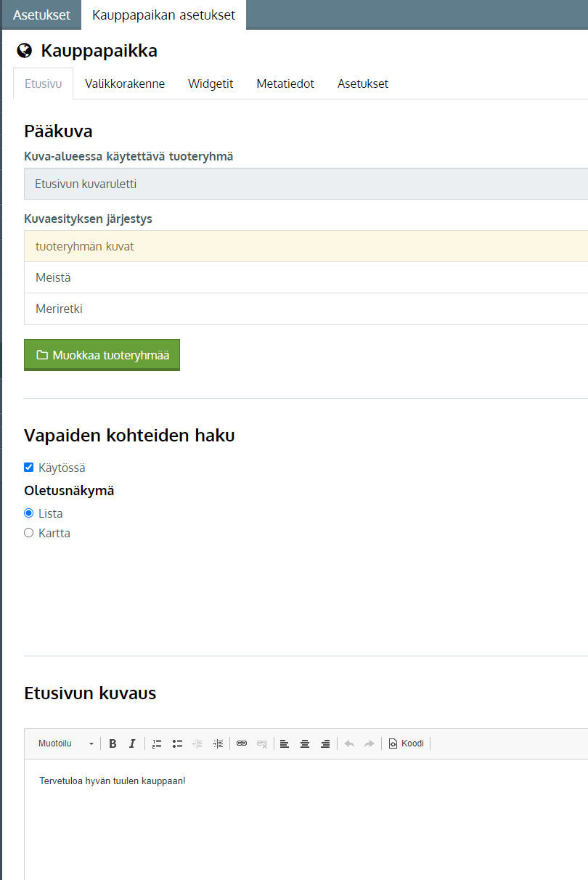Open the Widgetit tab
This screenshot has height=880, width=588.
pos(211,83)
